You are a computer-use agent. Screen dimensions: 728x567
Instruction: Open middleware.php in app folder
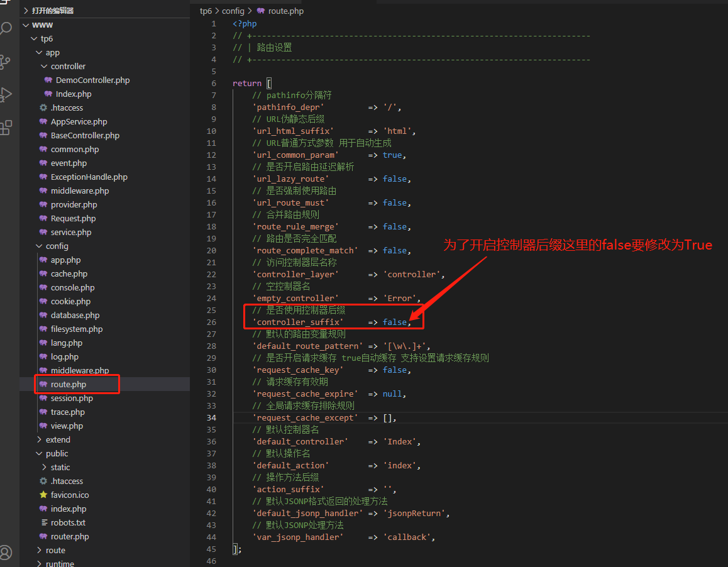(x=80, y=191)
